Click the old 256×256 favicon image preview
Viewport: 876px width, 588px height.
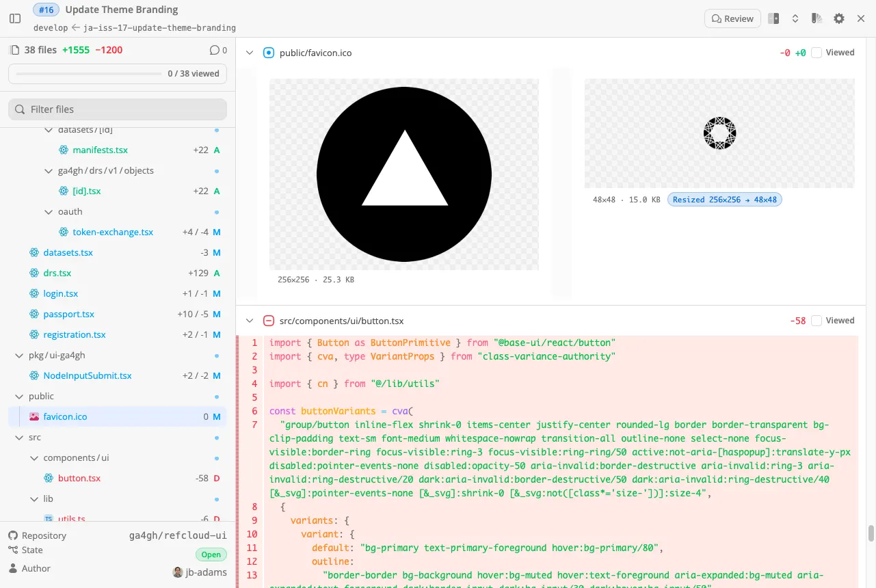pyautogui.click(x=404, y=174)
